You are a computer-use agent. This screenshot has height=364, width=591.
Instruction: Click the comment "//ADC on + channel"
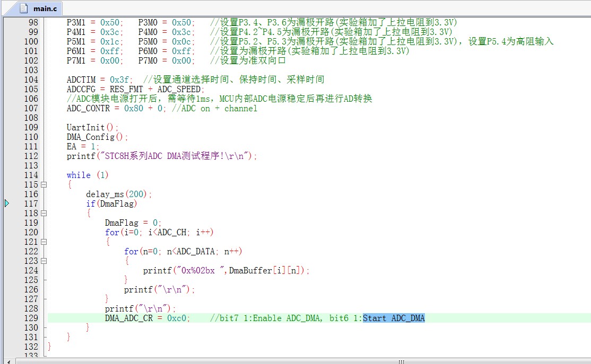(214, 109)
